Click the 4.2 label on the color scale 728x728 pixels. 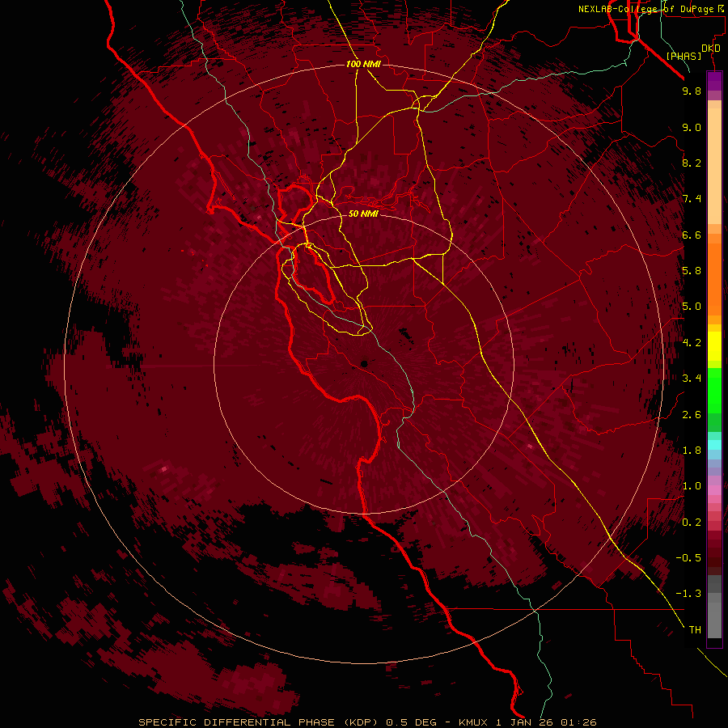692,343
